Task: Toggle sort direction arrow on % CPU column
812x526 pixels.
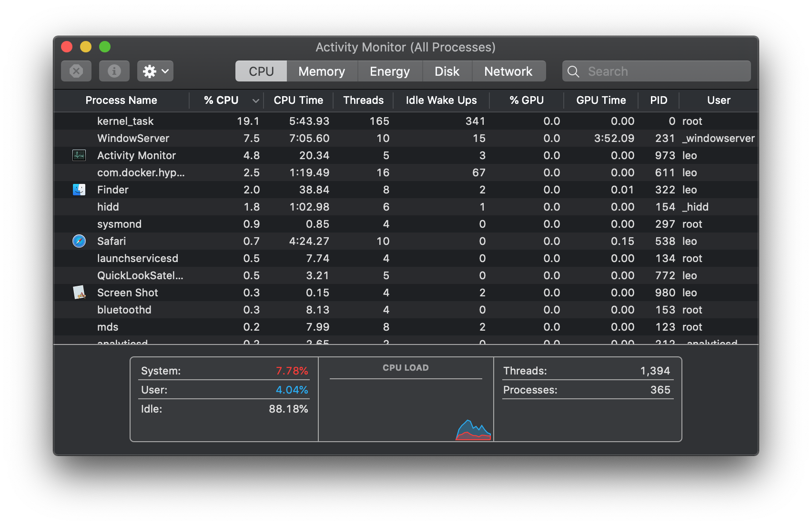Action: 256,101
